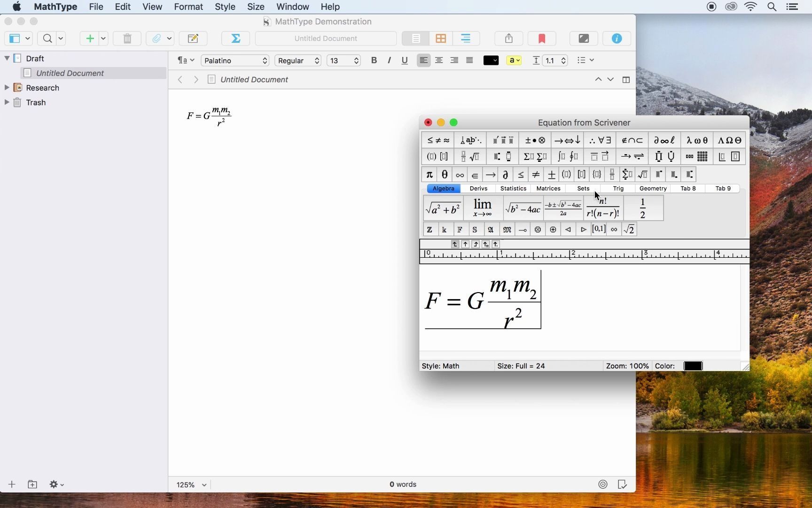The image size is (812, 508).
Task: Click the black text color swatch
Action: click(x=491, y=61)
